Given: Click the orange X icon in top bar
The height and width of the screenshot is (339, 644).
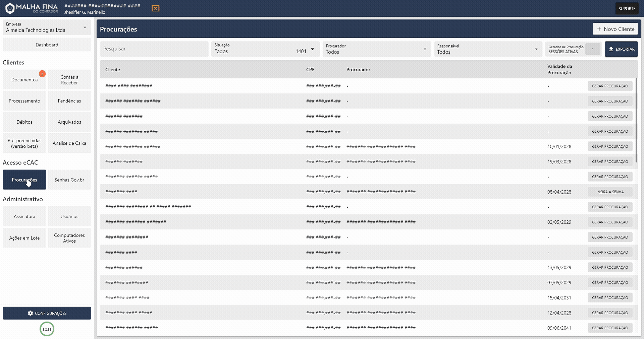Looking at the screenshot, I should [x=155, y=8].
